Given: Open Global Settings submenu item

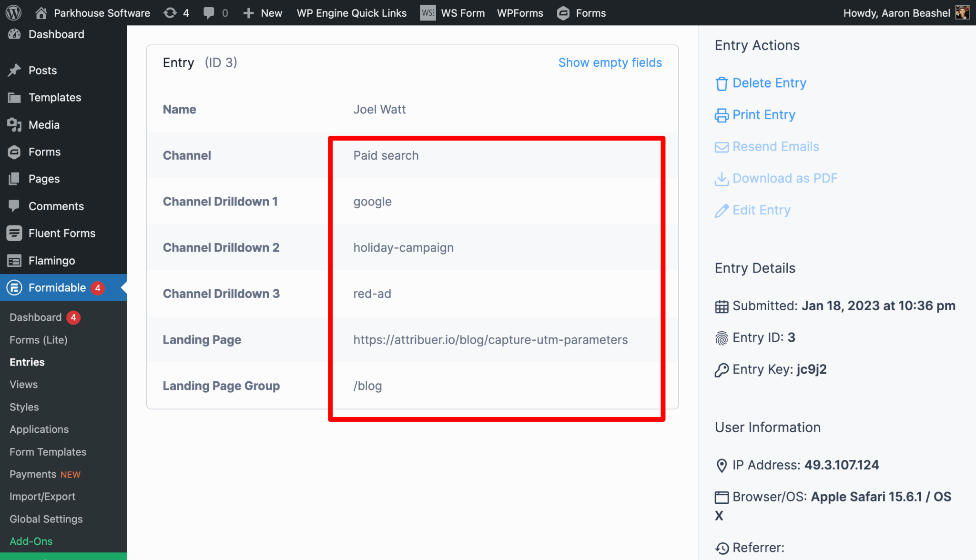Looking at the screenshot, I should tap(46, 519).
